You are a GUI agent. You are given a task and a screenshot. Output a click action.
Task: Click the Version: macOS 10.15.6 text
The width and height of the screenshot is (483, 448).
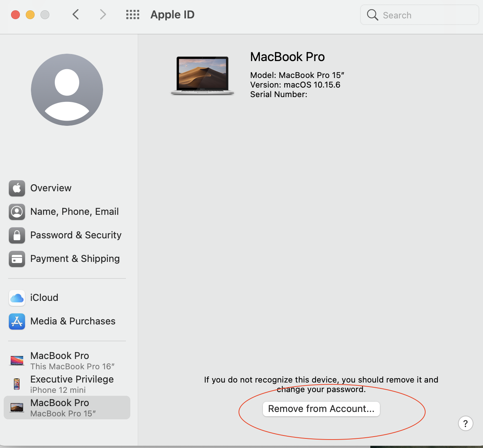[x=295, y=85]
